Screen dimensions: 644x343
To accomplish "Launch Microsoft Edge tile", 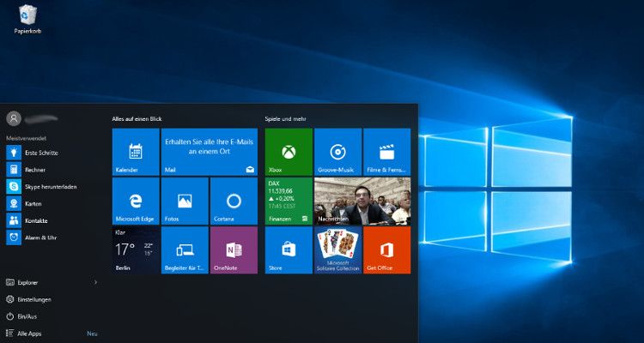I will coord(136,201).
